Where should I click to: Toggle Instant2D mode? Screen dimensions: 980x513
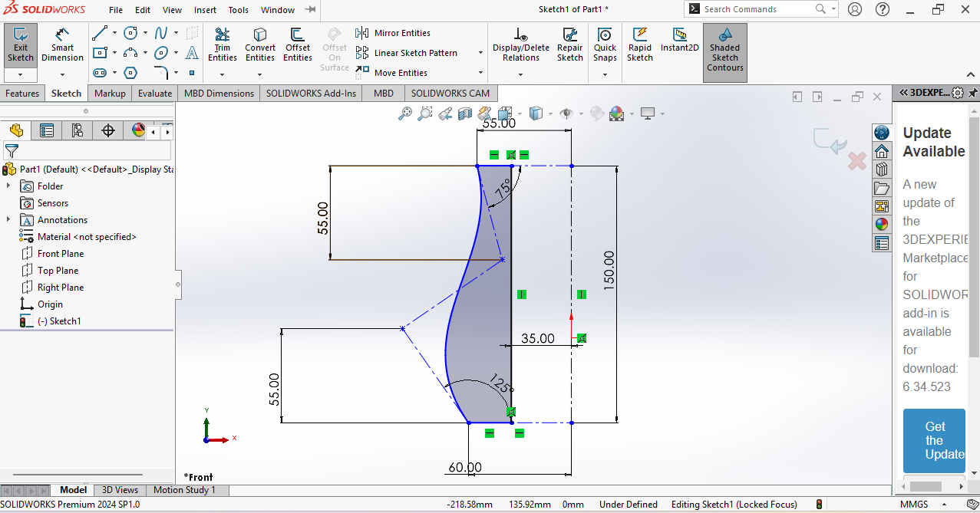680,40
